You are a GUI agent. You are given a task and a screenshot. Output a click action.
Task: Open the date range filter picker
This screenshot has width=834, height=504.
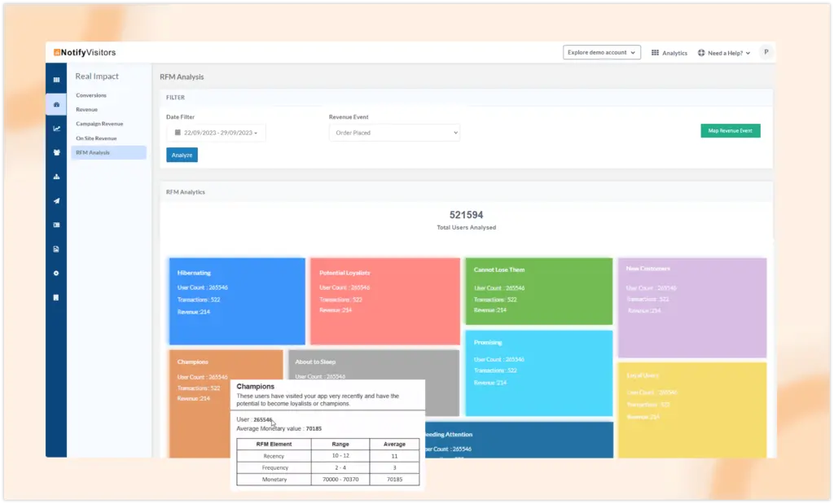point(216,133)
